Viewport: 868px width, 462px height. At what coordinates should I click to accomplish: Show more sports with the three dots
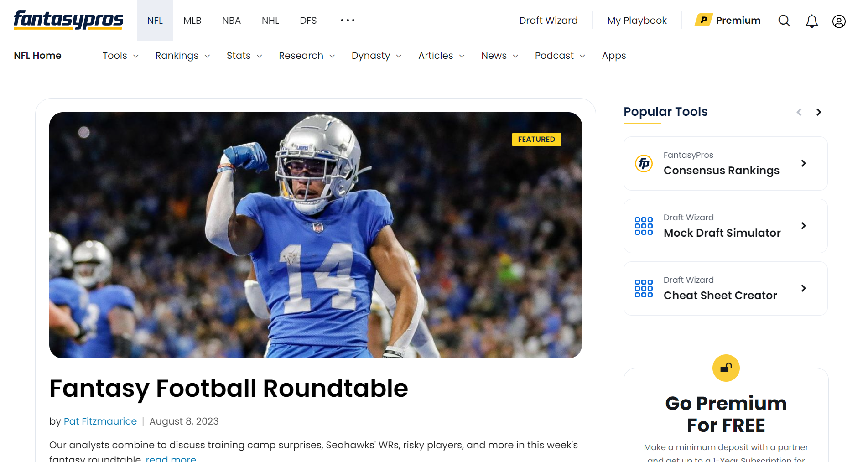point(348,21)
